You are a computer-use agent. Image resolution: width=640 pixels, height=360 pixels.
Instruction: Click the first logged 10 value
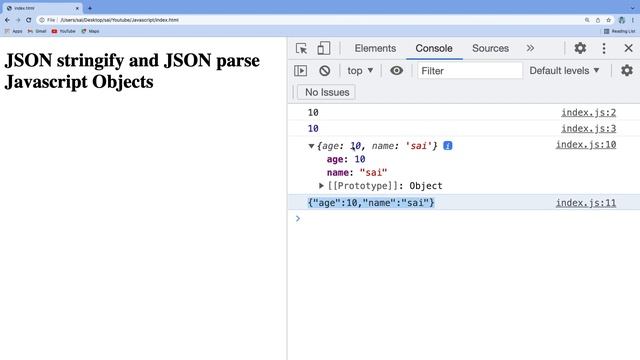point(313,112)
